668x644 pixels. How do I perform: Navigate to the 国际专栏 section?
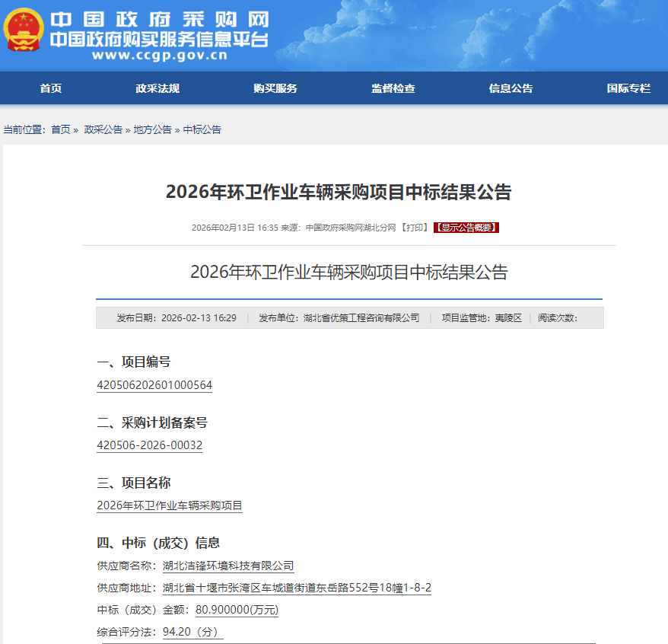pos(628,88)
